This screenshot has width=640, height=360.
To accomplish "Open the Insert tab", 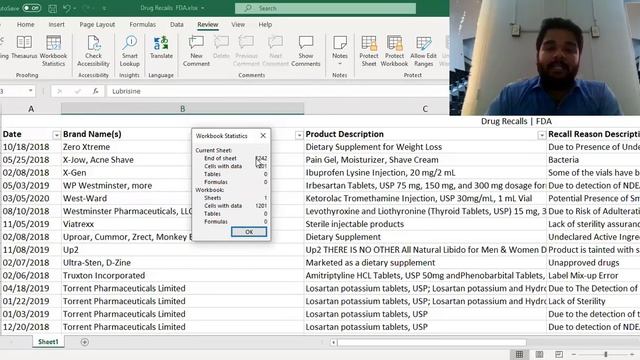I will point(56,24).
